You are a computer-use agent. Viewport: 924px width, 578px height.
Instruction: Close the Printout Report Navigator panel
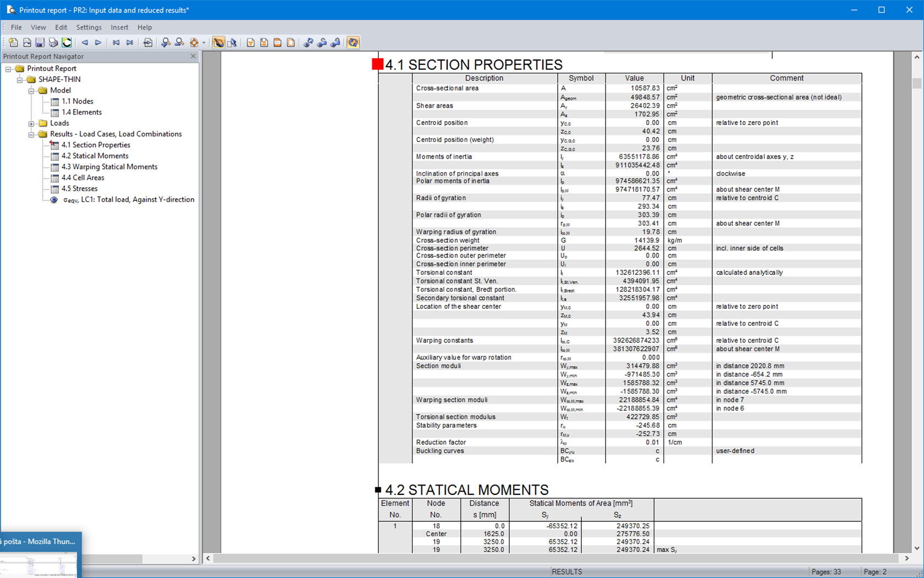pyautogui.click(x=193, y=56)
